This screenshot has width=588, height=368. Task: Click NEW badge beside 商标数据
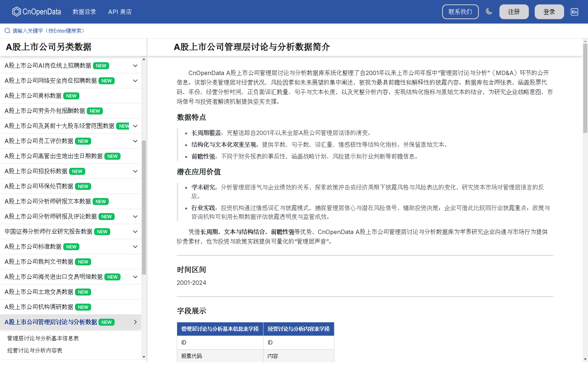(71, 96)
